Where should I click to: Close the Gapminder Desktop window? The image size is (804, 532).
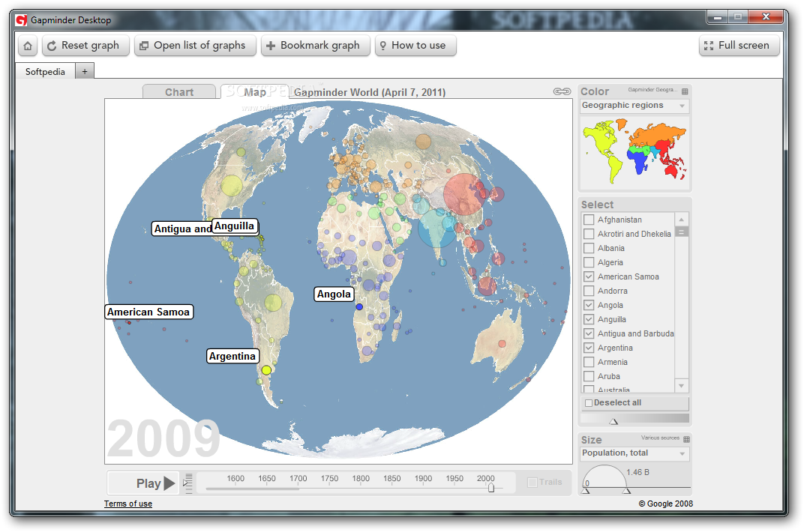coord(766,17)
